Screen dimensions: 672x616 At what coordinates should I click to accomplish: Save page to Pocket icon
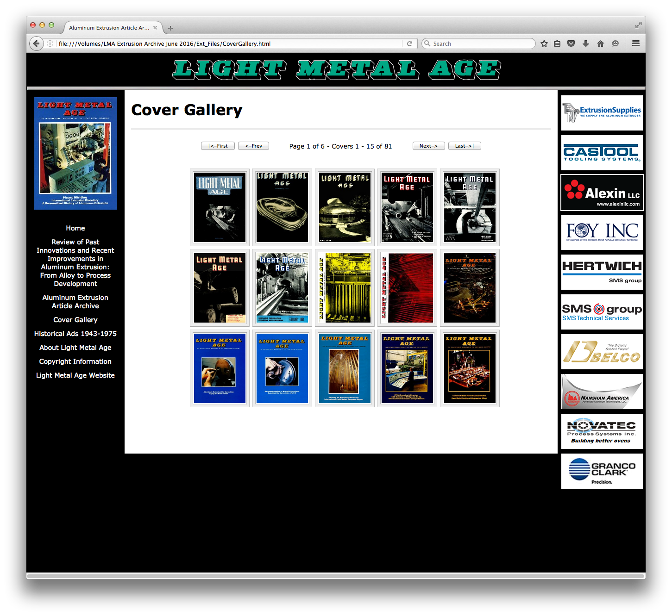click(571, 44)
